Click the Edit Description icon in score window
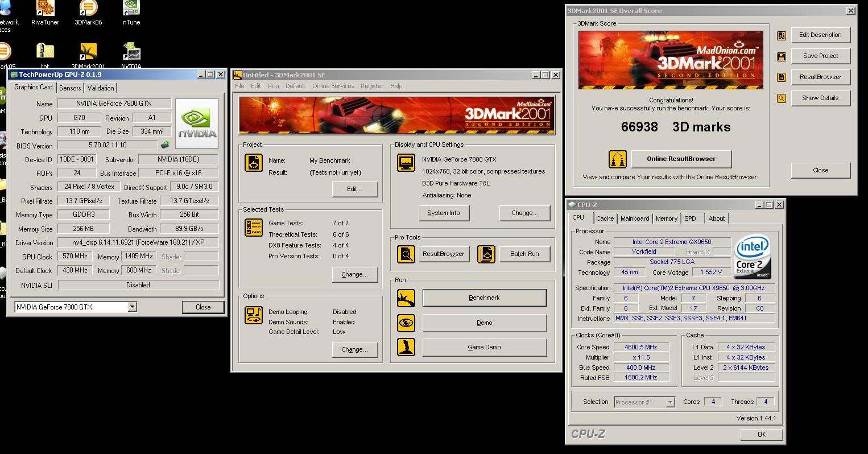 point(782,36)
